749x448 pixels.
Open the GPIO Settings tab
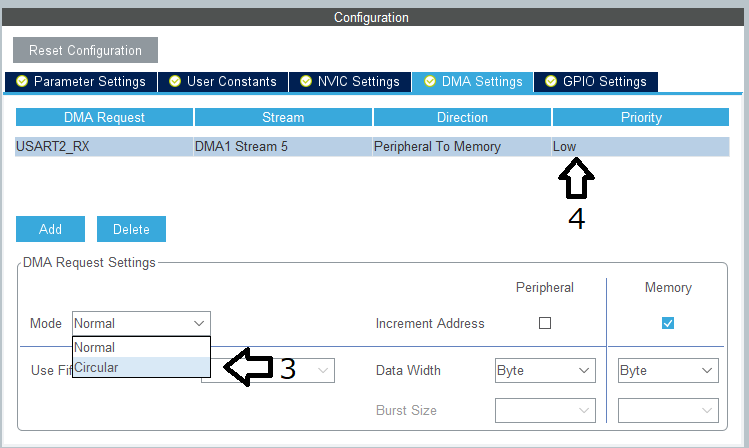tap(596, 82)
